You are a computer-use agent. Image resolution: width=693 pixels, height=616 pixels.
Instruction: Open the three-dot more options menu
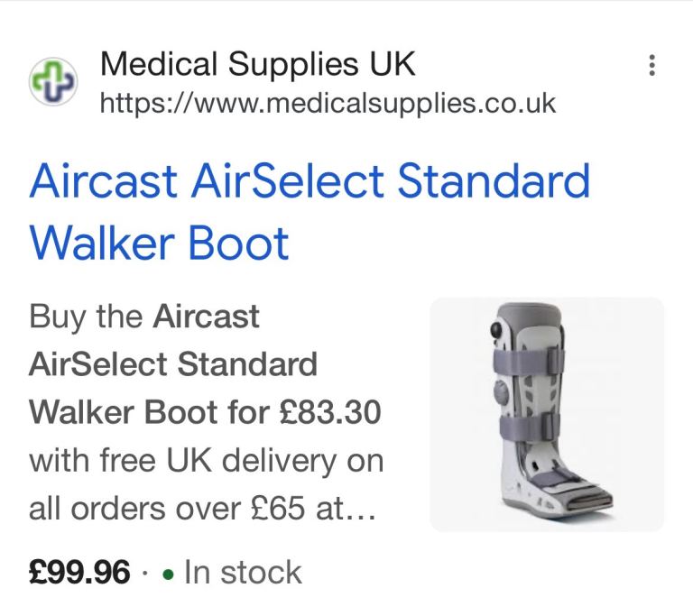tap(651, 67)
